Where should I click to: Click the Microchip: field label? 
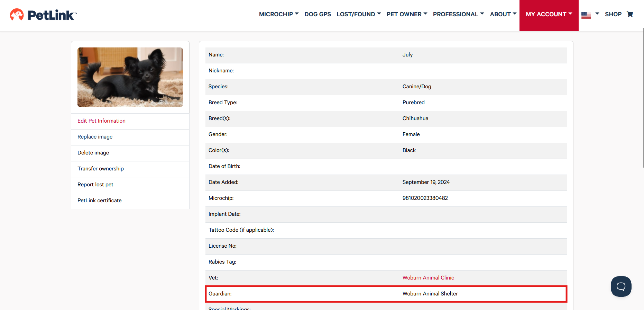221,198
